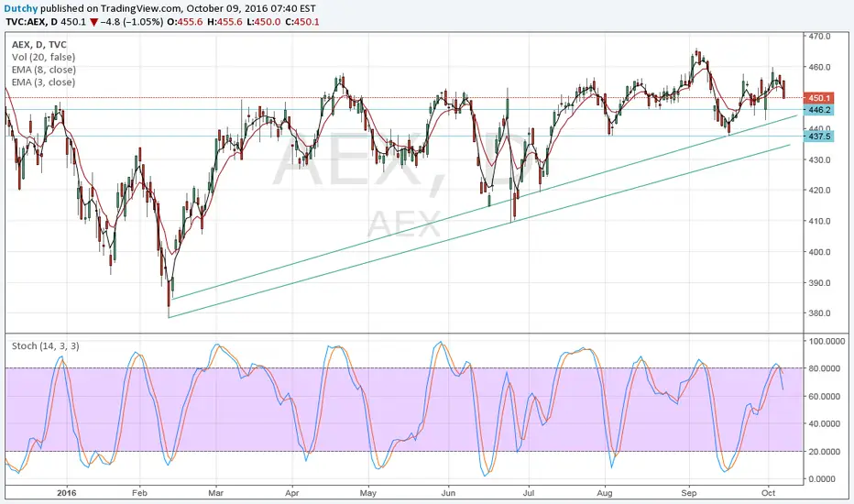Click the Feb label on time axis
The image size is (854, 504).
point(139,493)
